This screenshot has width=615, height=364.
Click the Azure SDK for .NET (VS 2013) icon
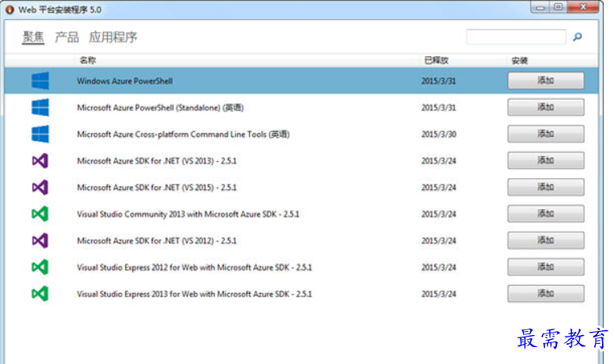click(40, 160)
